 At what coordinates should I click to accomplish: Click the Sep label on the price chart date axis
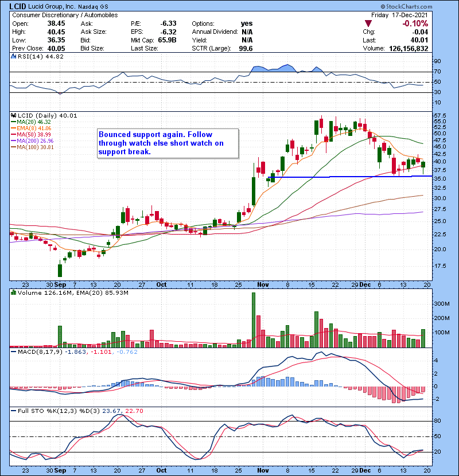(x=60, y=284)
